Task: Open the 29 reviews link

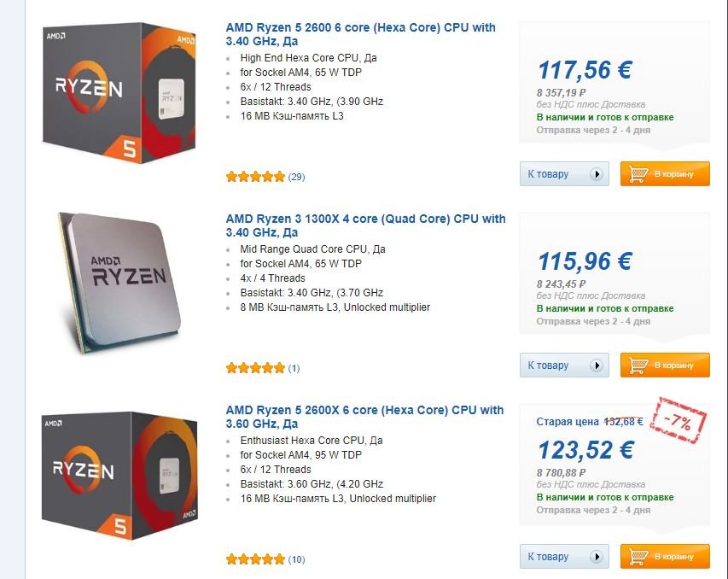Action: coord(296,178)
